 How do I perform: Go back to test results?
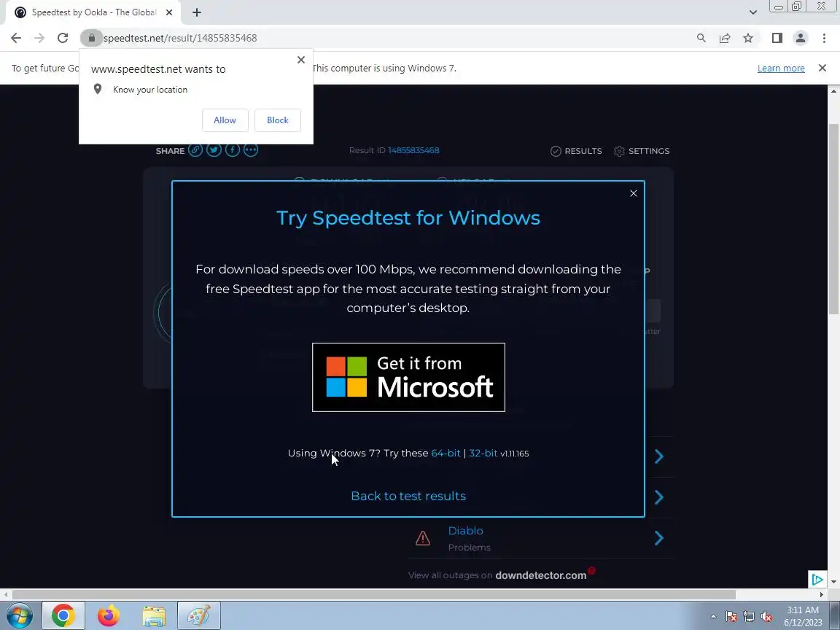(x=408, y=496)
